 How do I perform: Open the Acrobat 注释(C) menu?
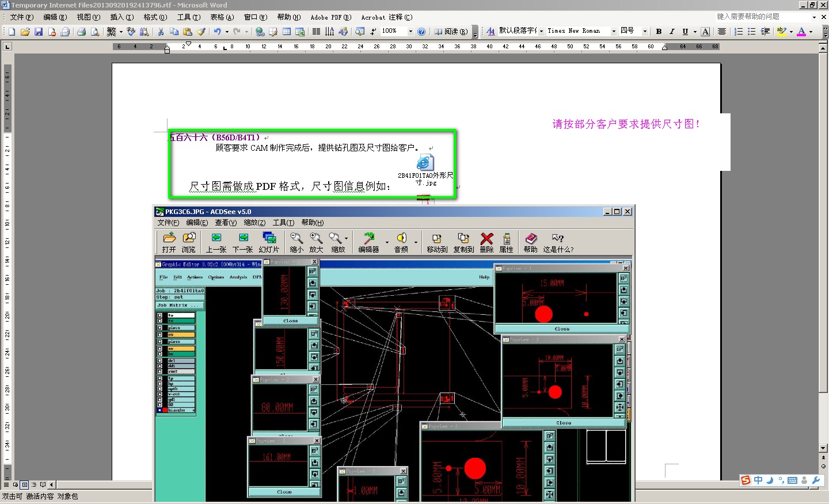pos(387,17)
